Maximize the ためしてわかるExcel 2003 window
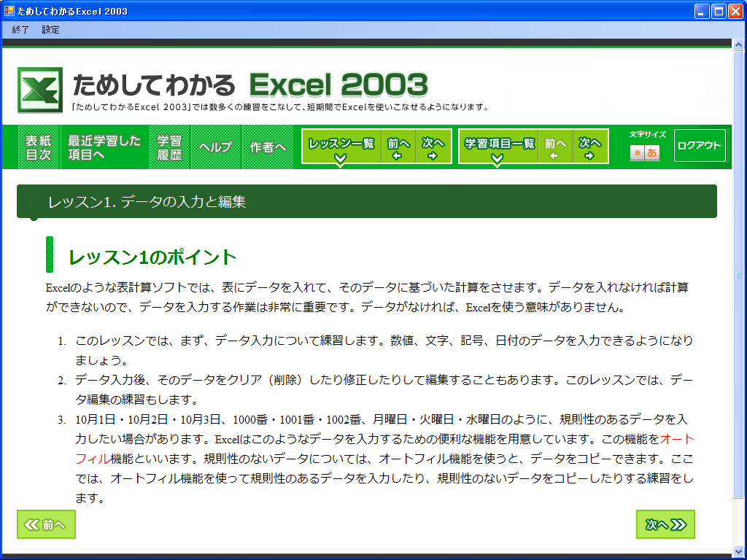 [x=719, y=11]
